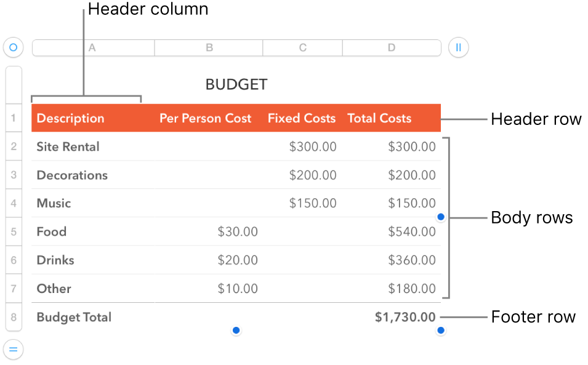Click the add rows icon below row 8
Screen dimensions: 588x365
(x=13, y=350)
